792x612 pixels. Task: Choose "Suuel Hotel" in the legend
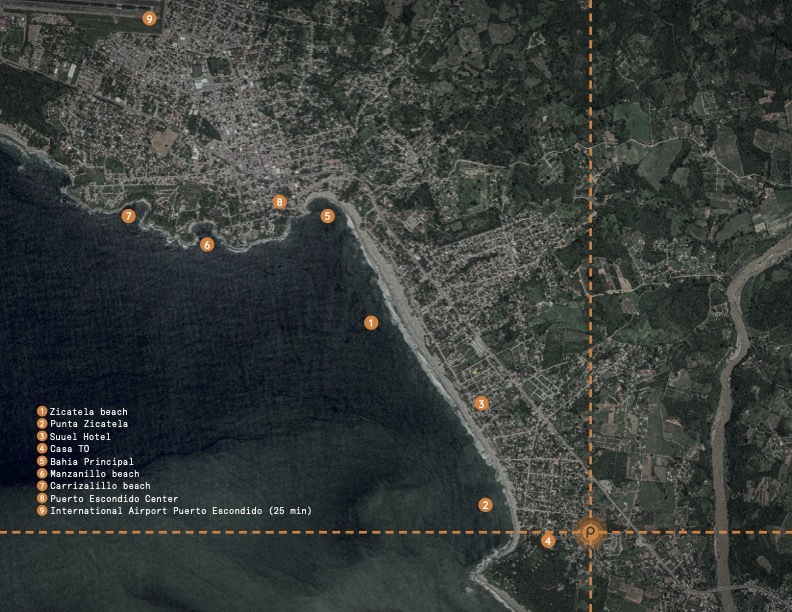[x=80, y=437]
